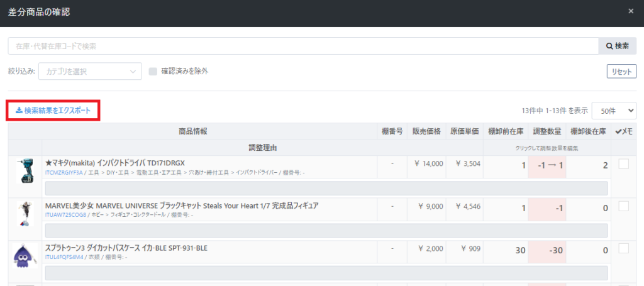Click the 棚番号 column header
The image size is (644, 286).
click(x=392, y=131)
